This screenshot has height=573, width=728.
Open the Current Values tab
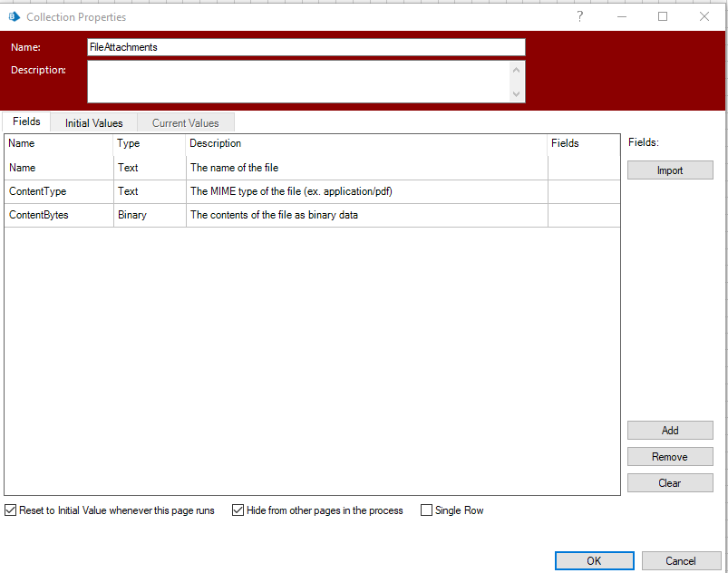point(185,122)
